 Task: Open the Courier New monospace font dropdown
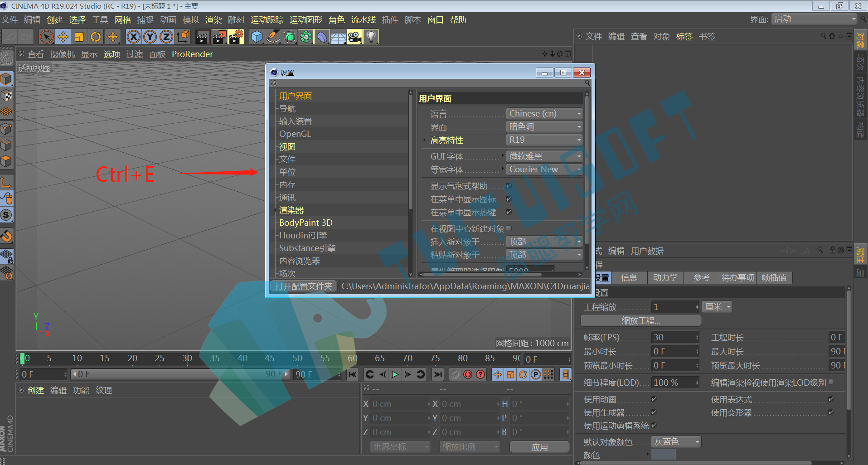tap(544, 170)
